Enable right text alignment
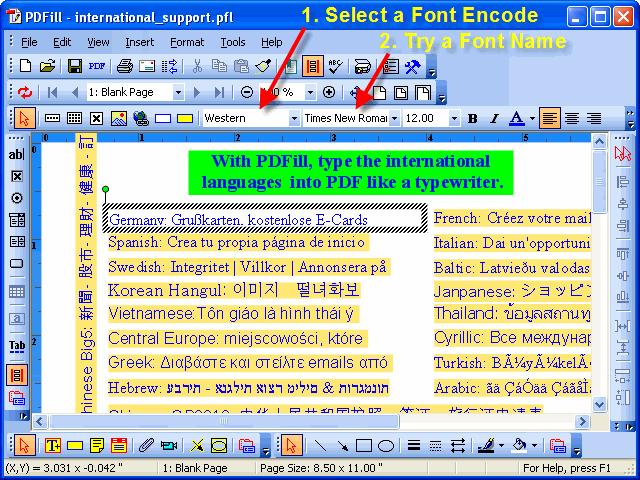640x480 pixels. tap(594, 118)
